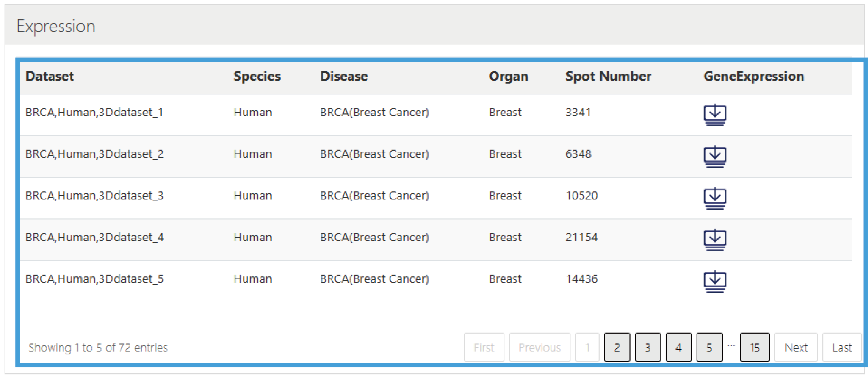Go to page 3 of entries
This screenshot has width=868, height=380.
648,347
